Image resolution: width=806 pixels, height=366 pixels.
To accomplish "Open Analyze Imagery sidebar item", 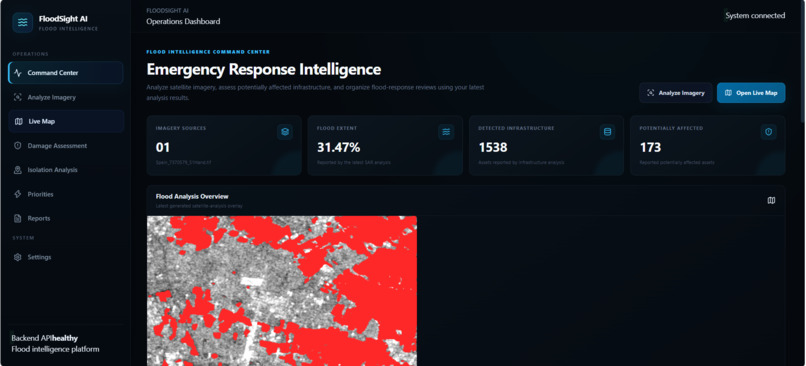I will pos(65,97).
